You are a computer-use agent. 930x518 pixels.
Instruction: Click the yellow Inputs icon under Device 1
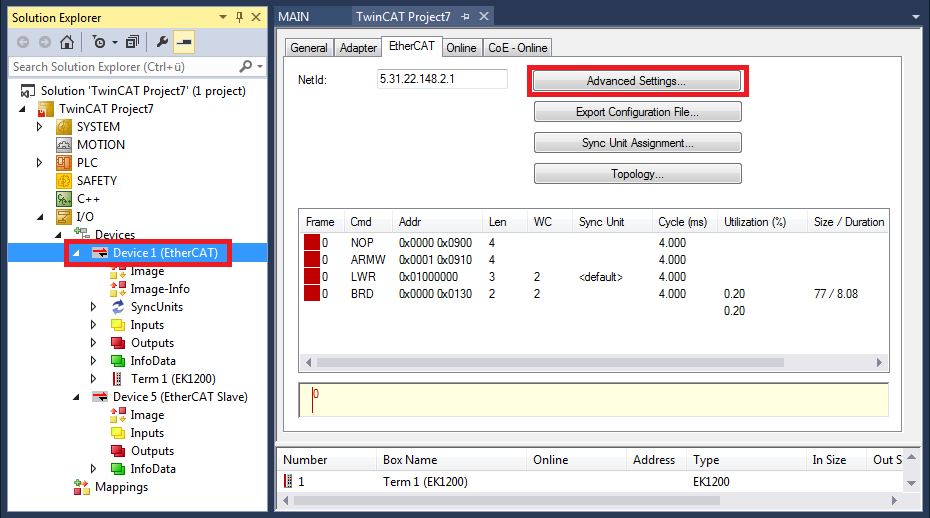click(118, 325)
